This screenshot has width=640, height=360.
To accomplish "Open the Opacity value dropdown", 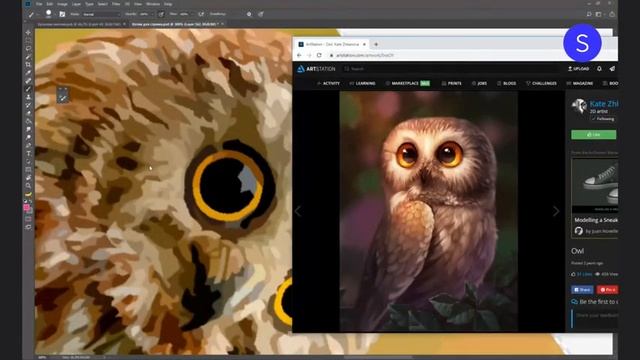I will tap(153, 14).
